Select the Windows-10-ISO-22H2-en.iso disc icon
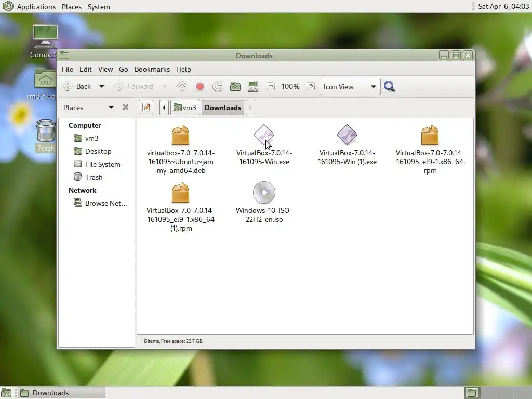Screen dimensions: 532x399 [264, 192]
